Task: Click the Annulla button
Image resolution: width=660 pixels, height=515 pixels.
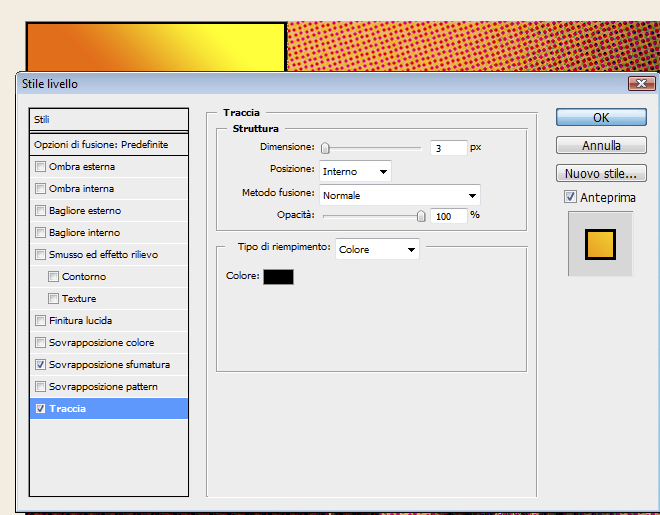Action: [x=601, y=146]
